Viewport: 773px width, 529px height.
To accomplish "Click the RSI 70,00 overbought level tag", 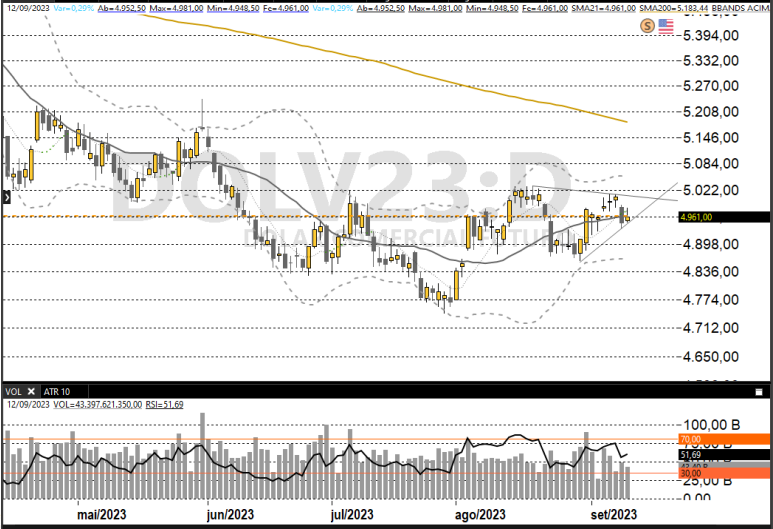I will point(723,439).
